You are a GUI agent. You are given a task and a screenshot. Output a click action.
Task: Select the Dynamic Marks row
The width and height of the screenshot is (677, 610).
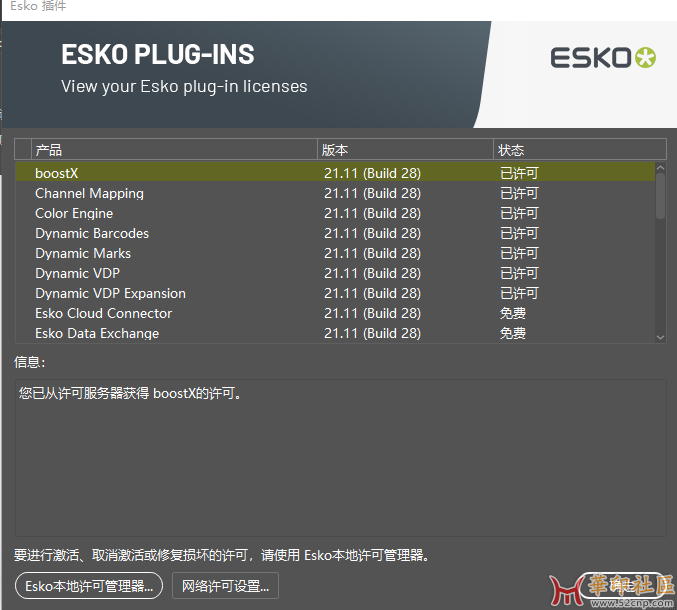click(335, 253)
